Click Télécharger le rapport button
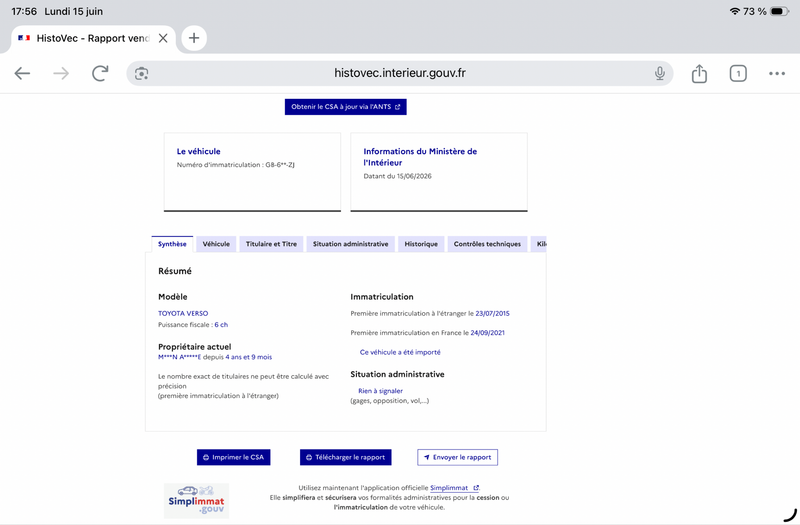 pos(345,457)
